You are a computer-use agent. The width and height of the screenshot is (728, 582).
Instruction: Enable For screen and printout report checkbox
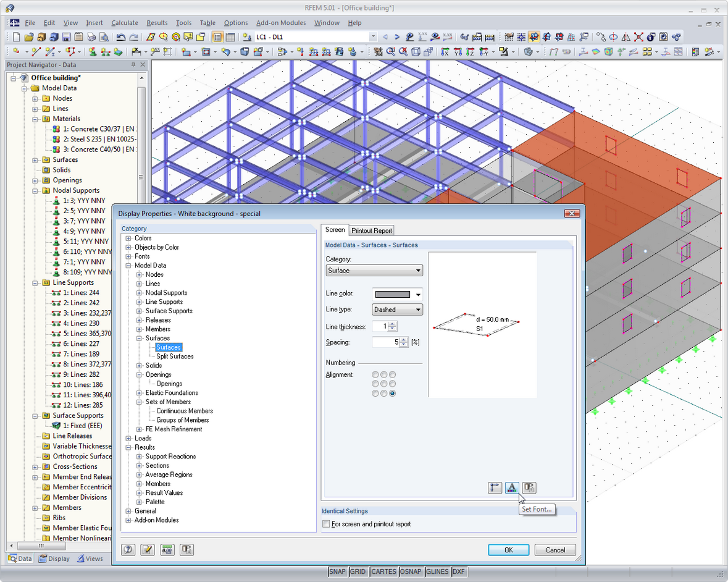(327, 524)
